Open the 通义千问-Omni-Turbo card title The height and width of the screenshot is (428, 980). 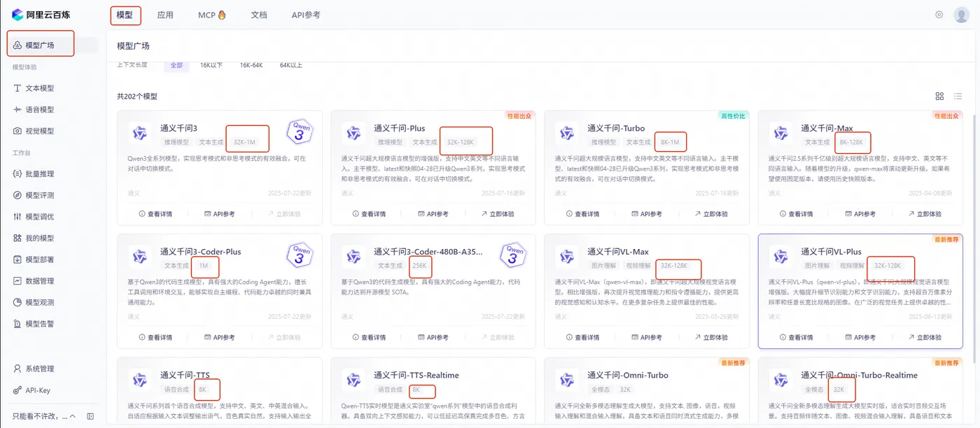click(x=628, y=375)
